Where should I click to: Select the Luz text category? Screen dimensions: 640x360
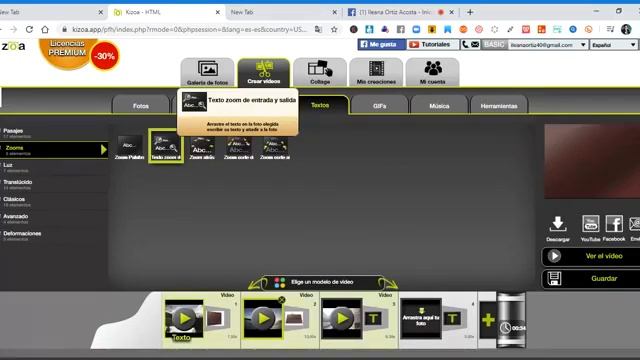(54, 167)
